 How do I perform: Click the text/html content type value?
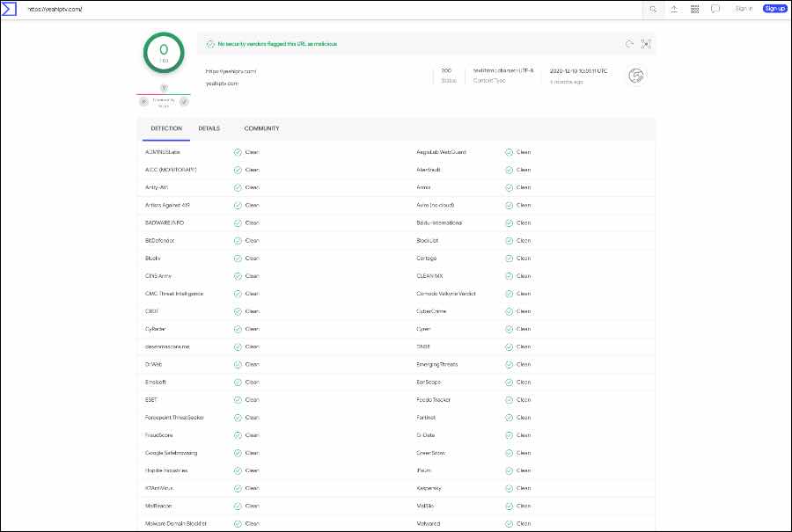coord(503,70)
